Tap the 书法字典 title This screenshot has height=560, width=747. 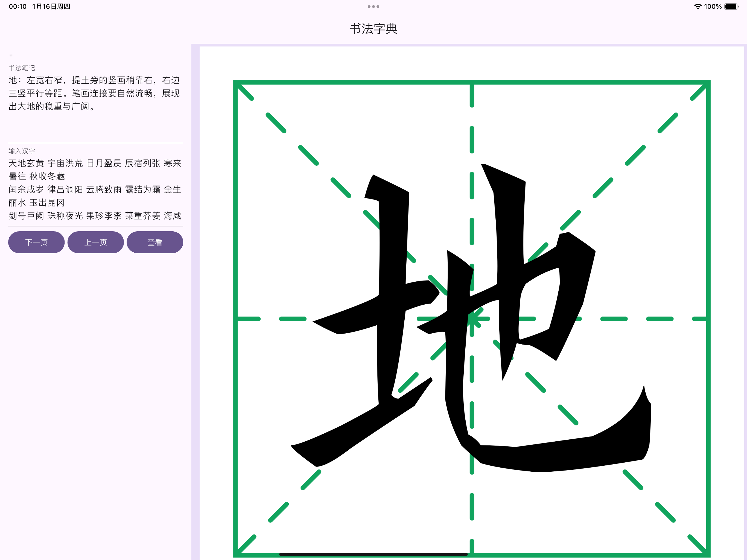[x=373, y=29]
